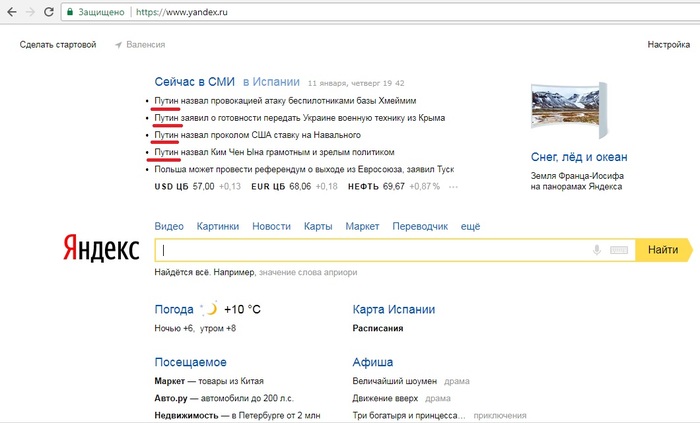Click the snowy mountains panorama thumbnail
Screen dimensions: 700x423
pos(569,110)
